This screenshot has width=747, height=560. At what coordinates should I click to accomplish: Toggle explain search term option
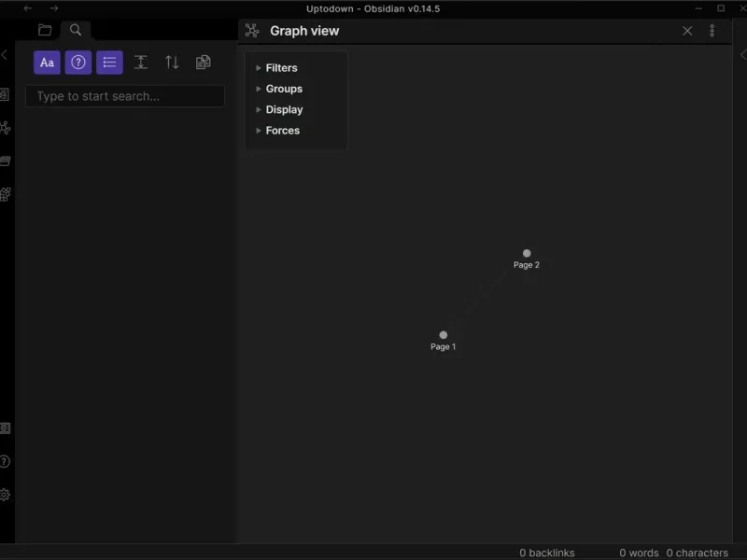[x=78, y=63]
